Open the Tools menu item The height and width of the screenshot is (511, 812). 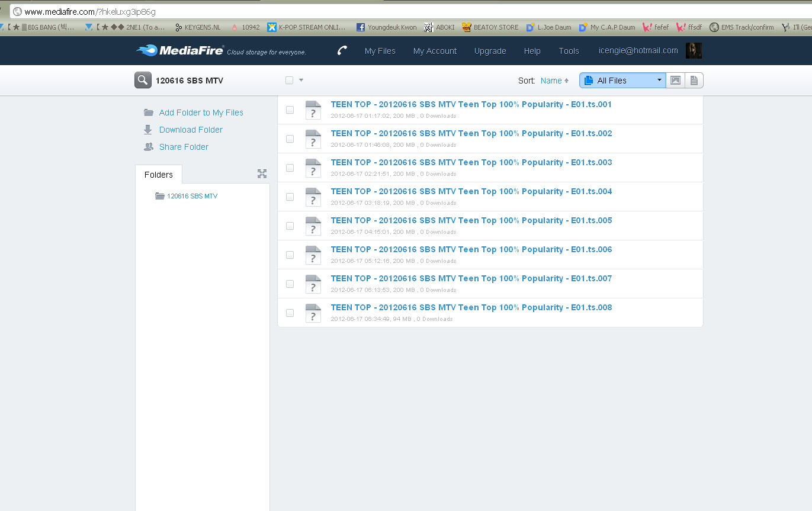(569, 51)
